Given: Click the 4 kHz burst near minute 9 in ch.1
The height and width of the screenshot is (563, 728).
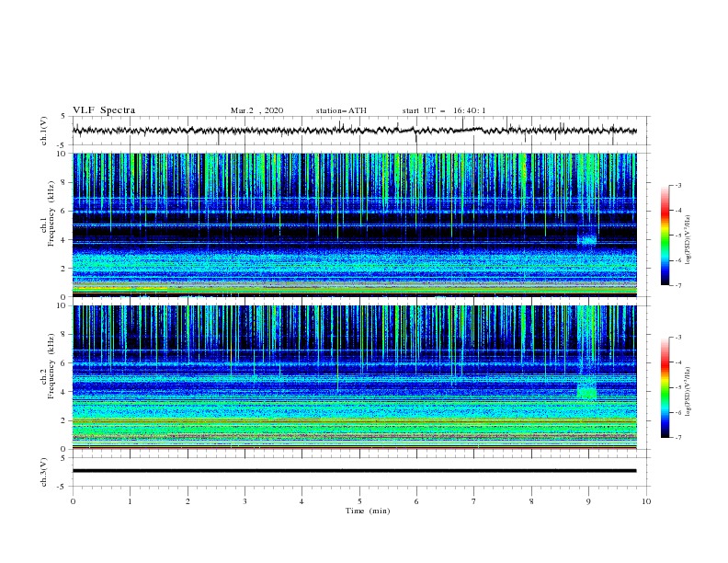Looking at the screenshot, I should coord(586,239).
